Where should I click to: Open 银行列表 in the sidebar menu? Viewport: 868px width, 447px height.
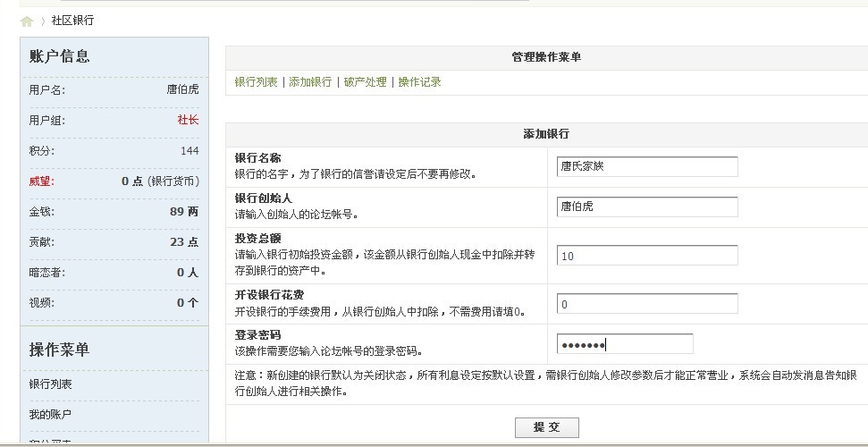[x=50, y=384]
